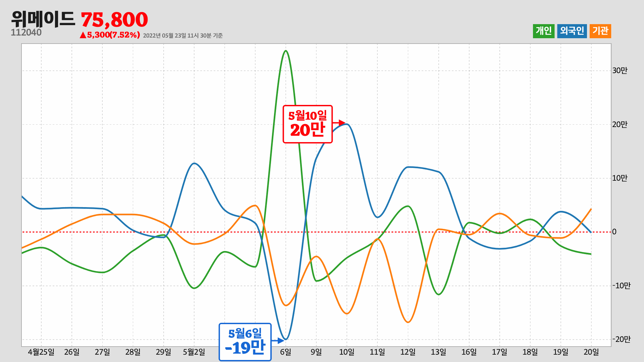Click the 26일 x-axis label
The height and width of the screenshot is (362, 644).
pos(72,352)
